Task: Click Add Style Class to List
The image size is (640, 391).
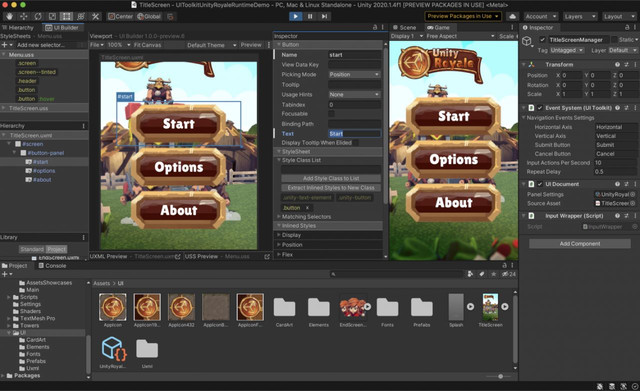Action: pyautogui.click(x=331, y=178)
